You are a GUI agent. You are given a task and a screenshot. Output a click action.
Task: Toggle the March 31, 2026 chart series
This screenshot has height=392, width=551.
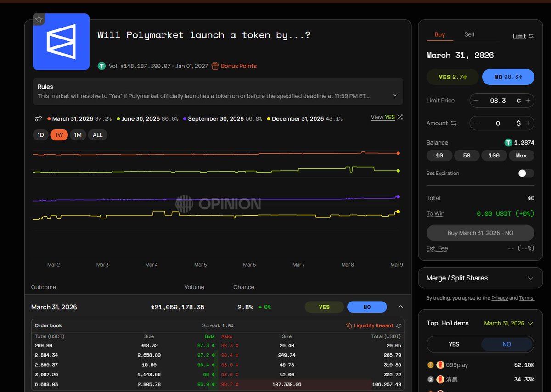[73, 119]
